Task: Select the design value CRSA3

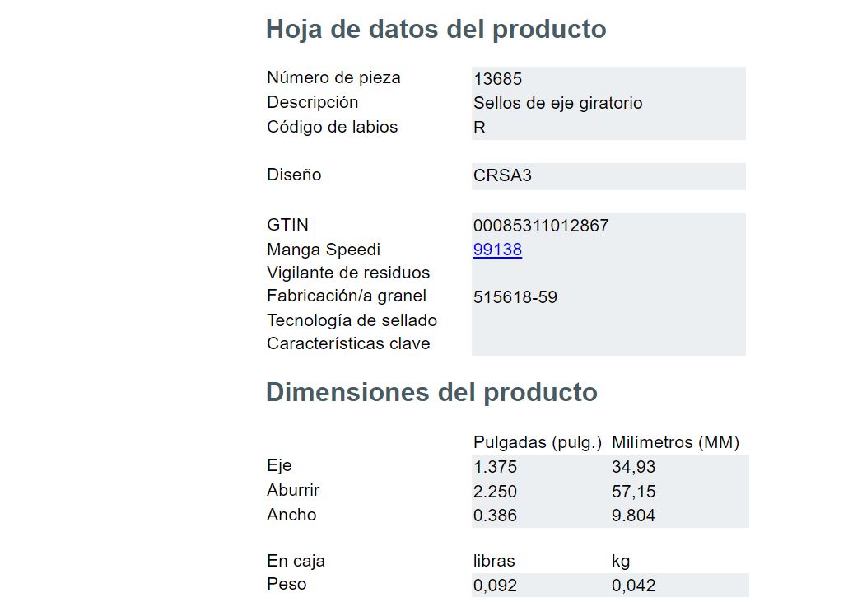Action: (502, 175)
